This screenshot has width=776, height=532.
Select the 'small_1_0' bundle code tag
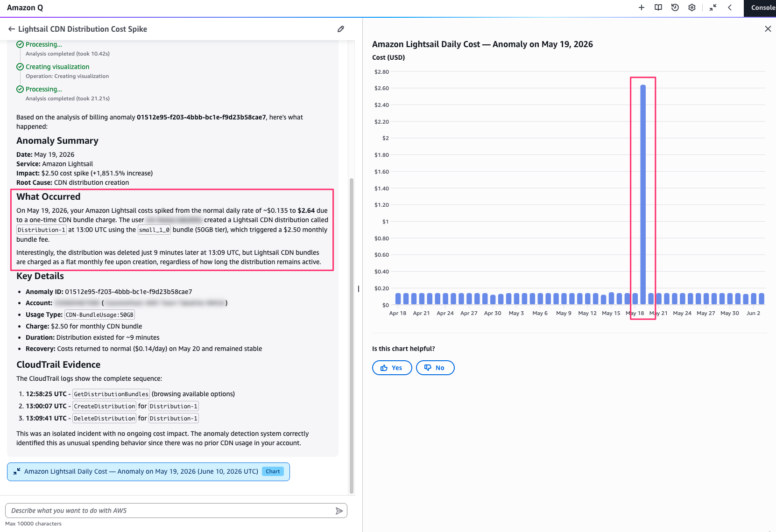pyautogui.click(x=155, y=230)
